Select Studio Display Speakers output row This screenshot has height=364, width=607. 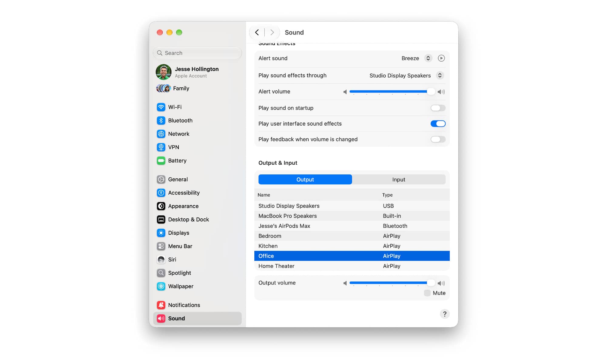352,206
